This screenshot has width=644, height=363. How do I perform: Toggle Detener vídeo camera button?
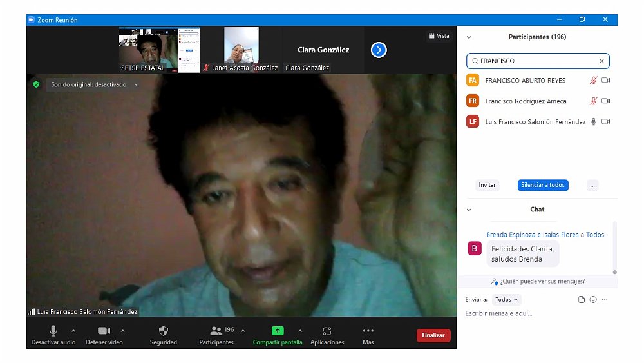click(x=104, y=331)
